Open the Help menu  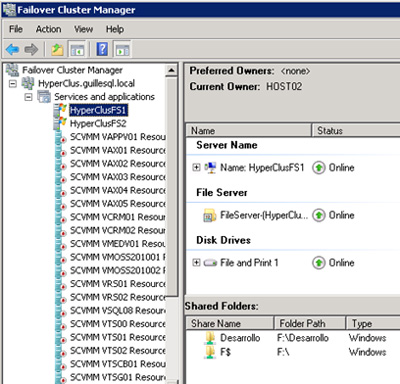point(115,29)
